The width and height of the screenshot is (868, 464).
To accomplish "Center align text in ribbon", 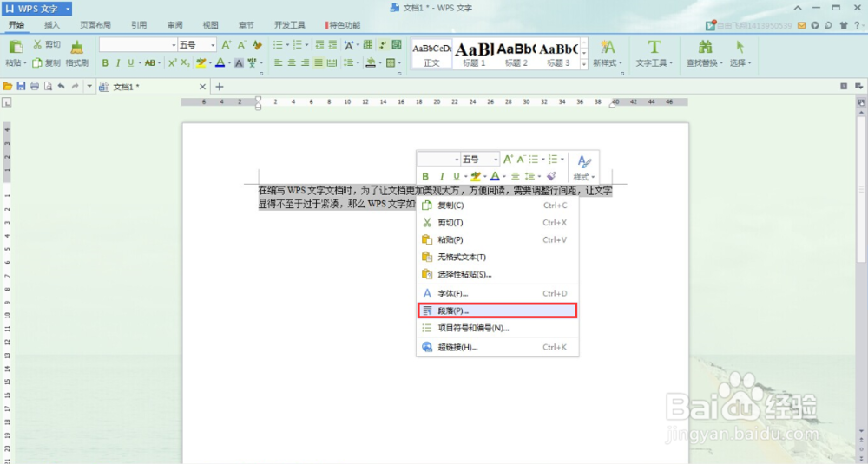I will [292, 63].
